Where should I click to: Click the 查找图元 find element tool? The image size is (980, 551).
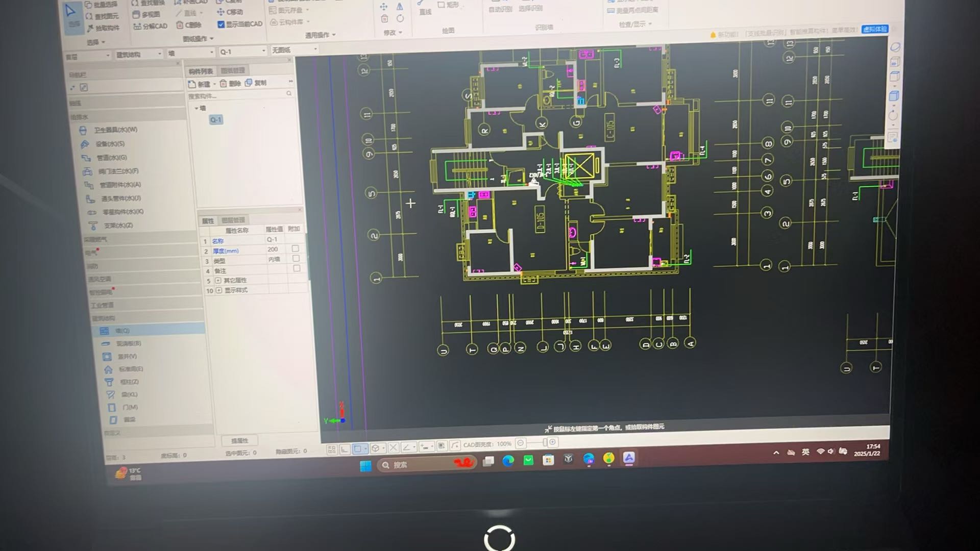(102, 16)
